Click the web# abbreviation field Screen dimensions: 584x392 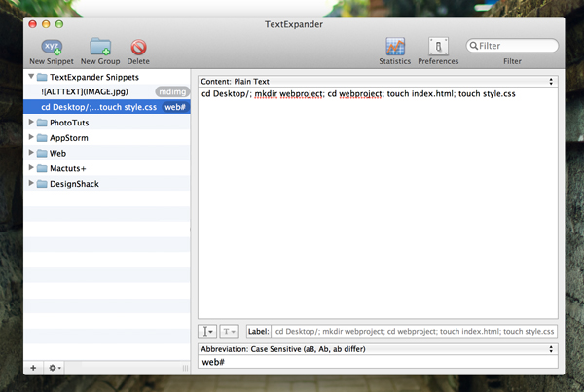pos(378,362)
